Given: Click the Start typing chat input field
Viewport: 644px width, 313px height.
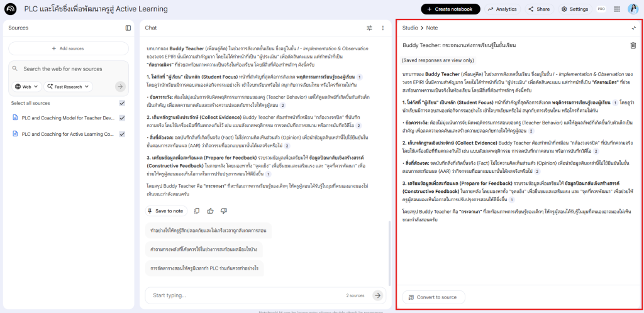Looking at the screenshot, I should [245, 295].
